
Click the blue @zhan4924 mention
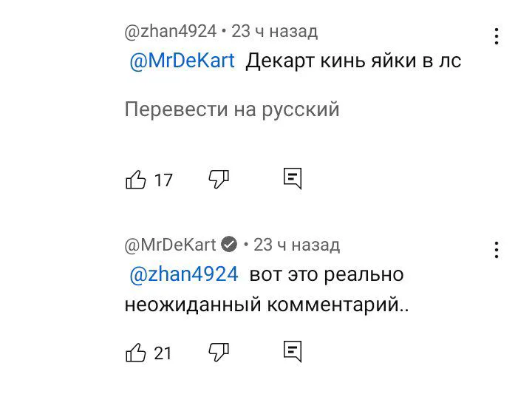pyautogui.click(x=183, y=274)
